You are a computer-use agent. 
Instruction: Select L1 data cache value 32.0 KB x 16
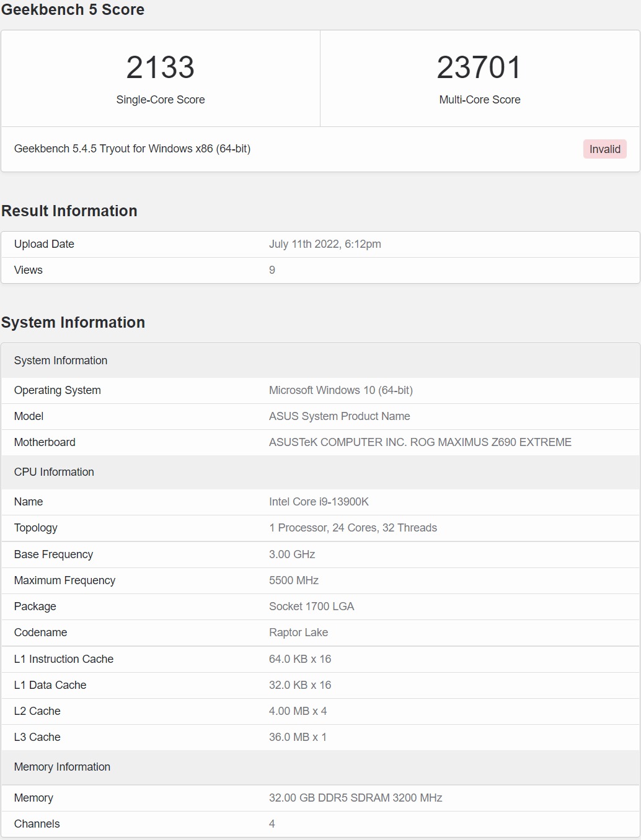300,685
